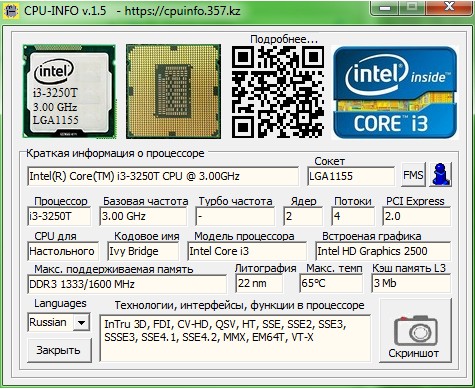
Task: Click the socket field showing LGA1155
Action: coord(351,176)
